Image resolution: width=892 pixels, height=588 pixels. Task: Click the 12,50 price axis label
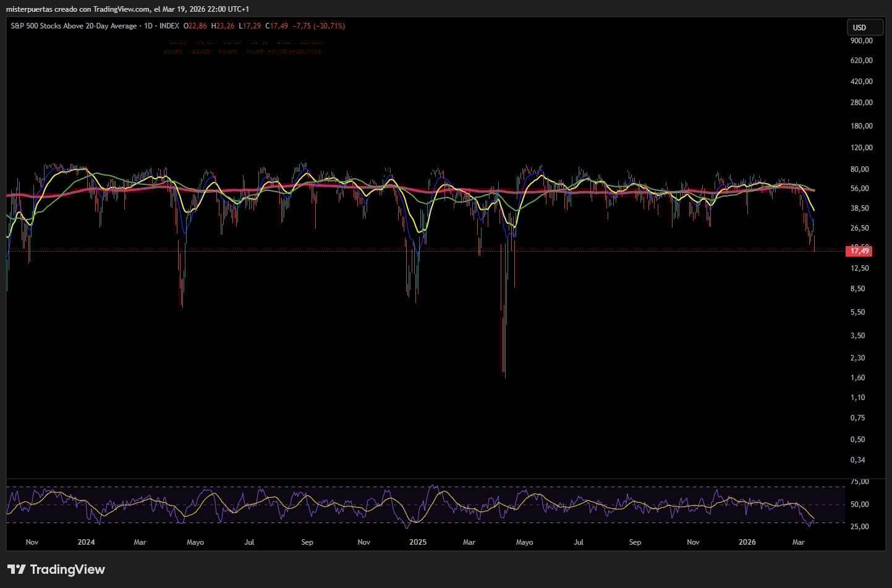(860, 268)
